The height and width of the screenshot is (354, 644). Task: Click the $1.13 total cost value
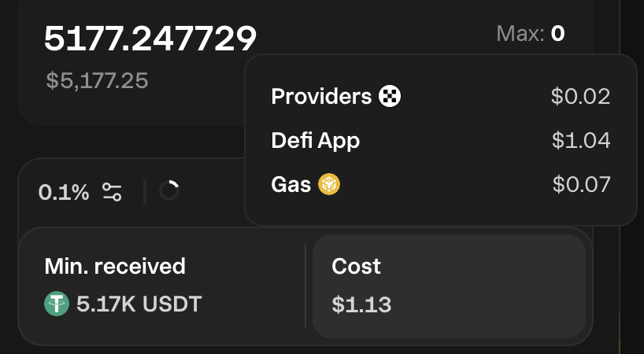pos(361,304)
